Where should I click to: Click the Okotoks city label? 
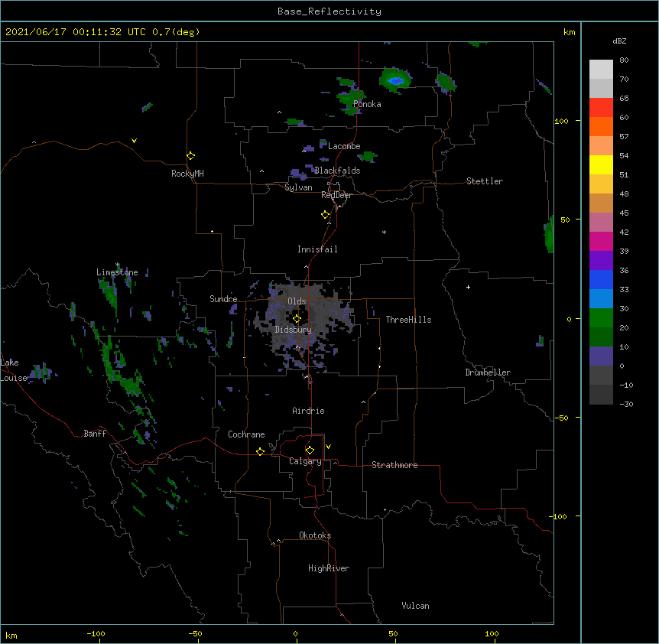tap(315, 535)
